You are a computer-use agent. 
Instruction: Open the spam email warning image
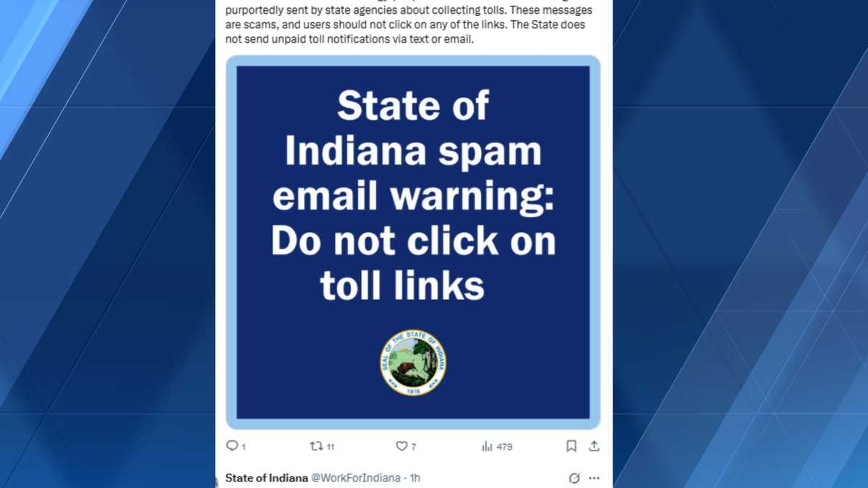(413, 242)
